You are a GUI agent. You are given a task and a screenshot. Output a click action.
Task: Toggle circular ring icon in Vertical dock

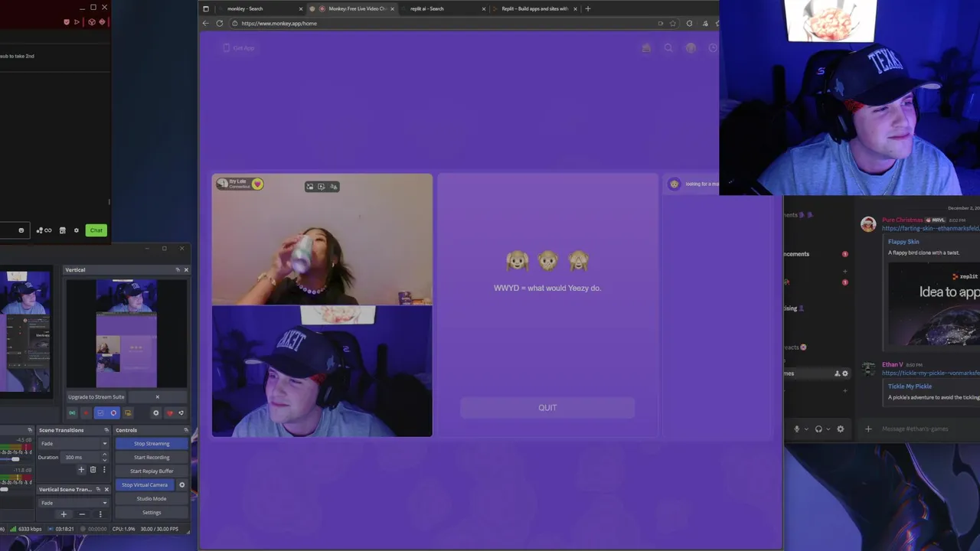(x=113, y=413)
